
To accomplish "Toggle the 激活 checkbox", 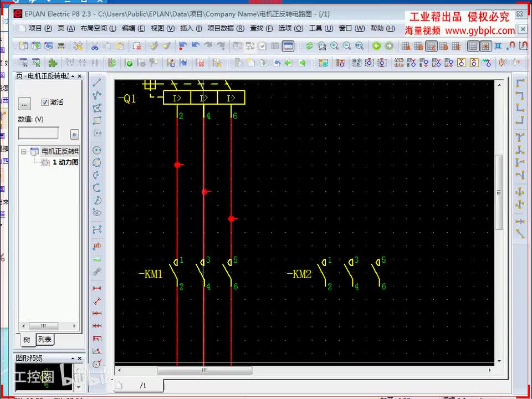I will [45, 102].
